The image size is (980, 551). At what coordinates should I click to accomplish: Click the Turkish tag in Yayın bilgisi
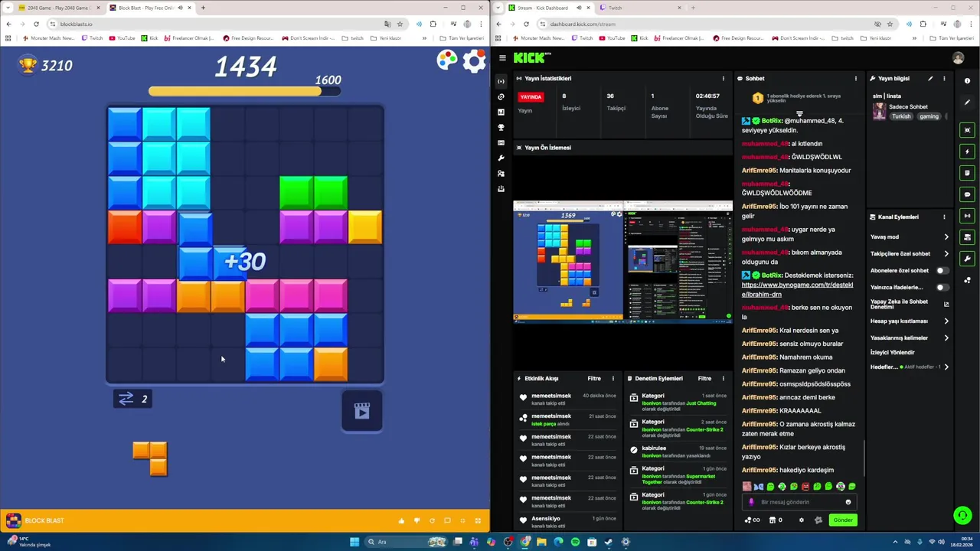[901, 116]
